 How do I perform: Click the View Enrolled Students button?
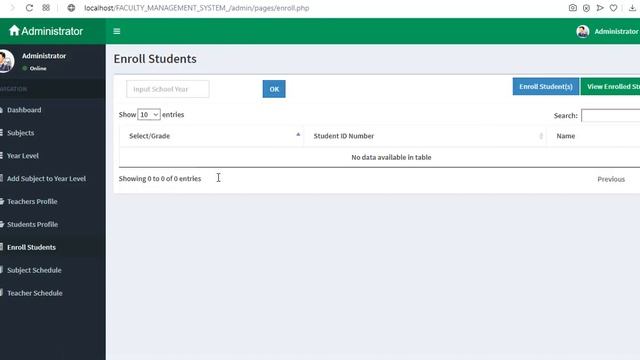610,87
